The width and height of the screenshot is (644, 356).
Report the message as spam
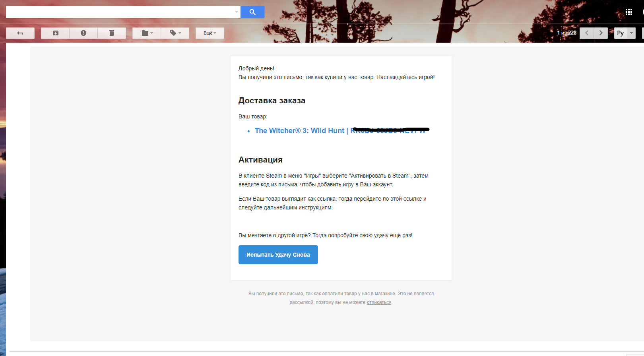(83, 33)
